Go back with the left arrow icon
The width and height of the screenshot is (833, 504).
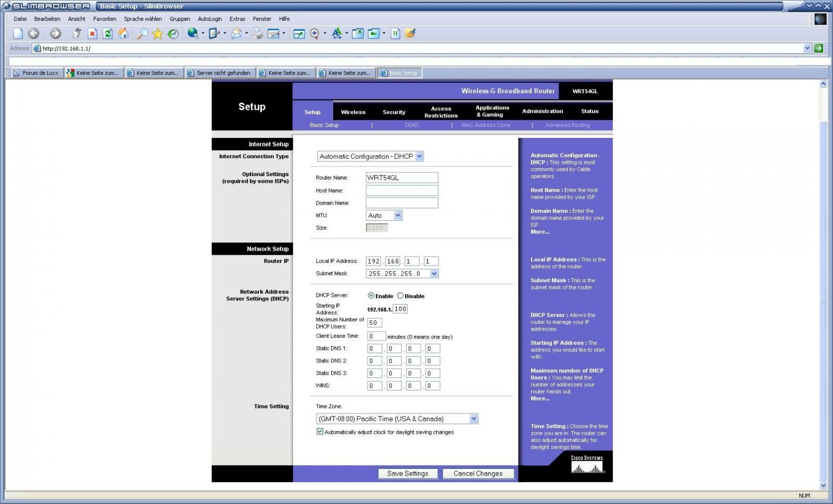click(33, 33)
